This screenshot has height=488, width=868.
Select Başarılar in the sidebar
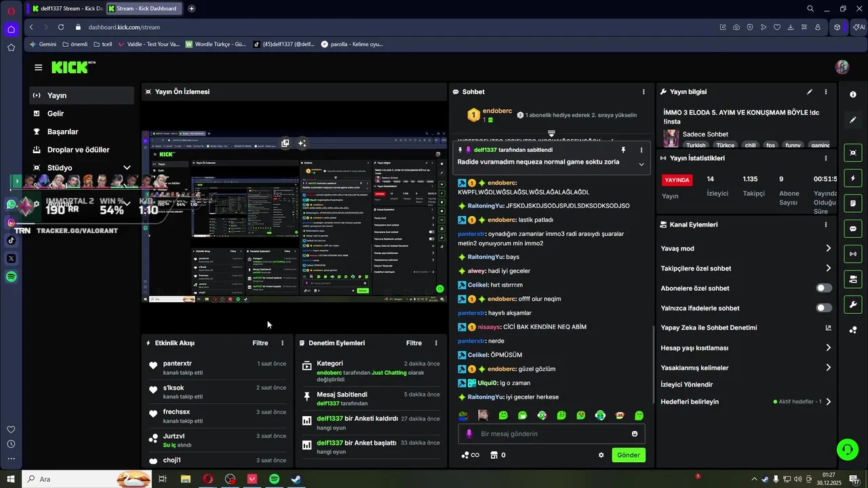coord(81,131)
